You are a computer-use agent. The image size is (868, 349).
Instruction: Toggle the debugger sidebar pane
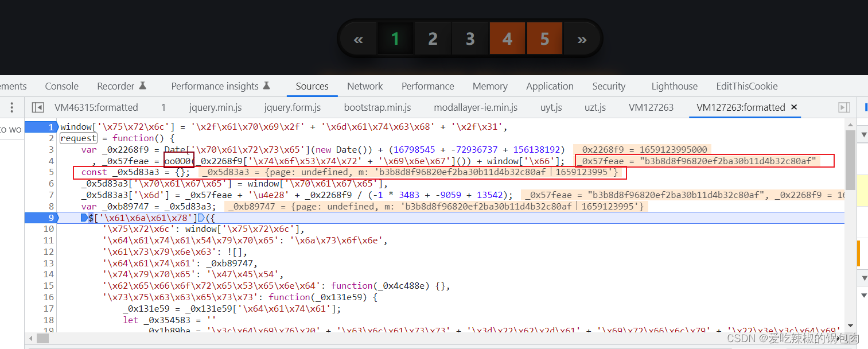click(844, 107)
